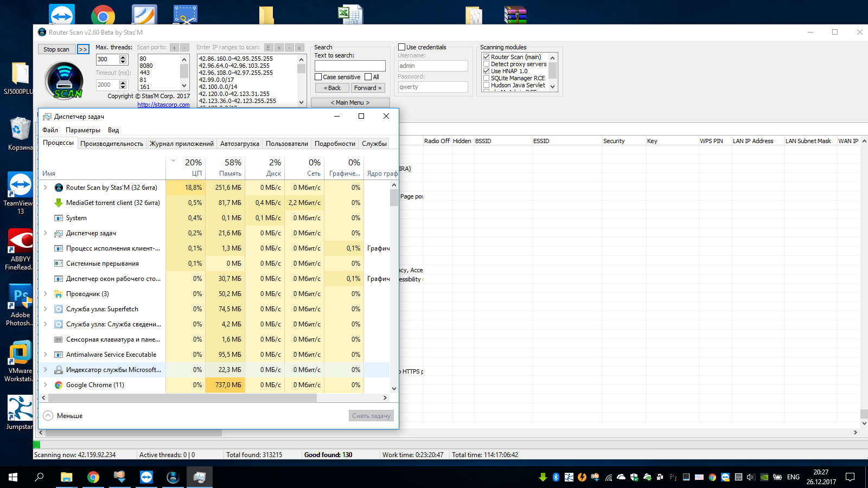
Task: Collapse Task Manager with the Меньше arrow
Action: click(x=48, y=416)
